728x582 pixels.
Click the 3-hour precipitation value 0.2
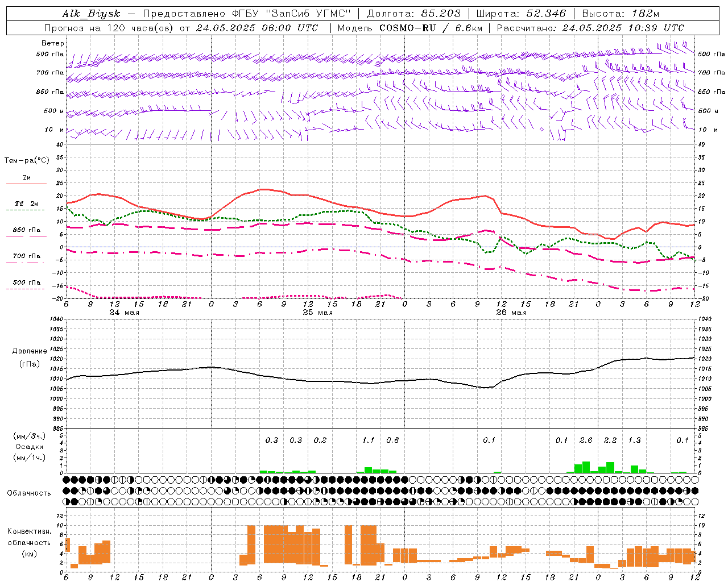[320, 440]
